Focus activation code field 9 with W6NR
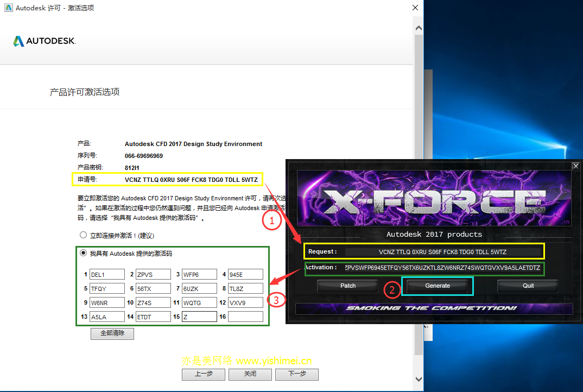The image size is (583, 392). pyautogui.click(x=107, y=303)
